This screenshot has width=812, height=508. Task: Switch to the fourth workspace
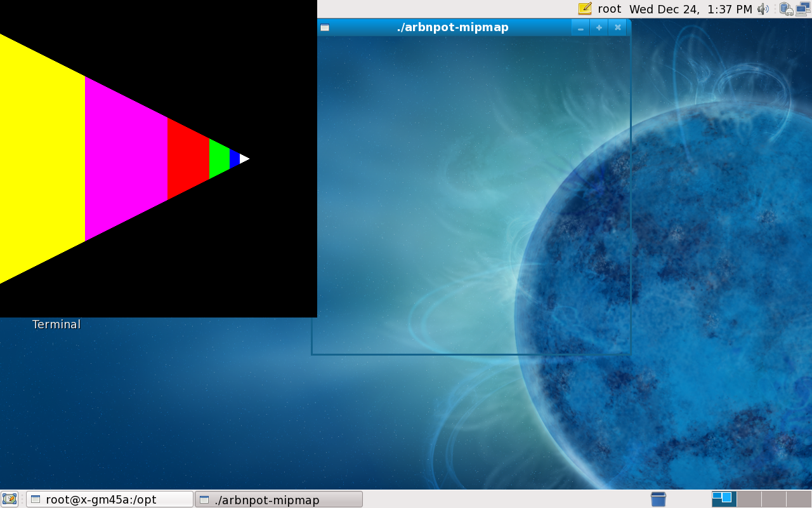[798, 499]
